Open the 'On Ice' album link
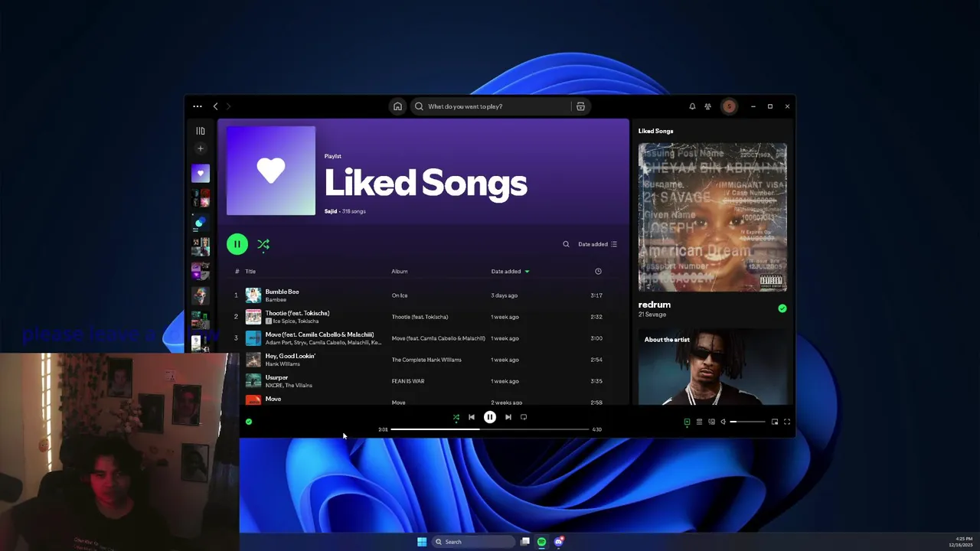This screenshot has height=551, width=980. (x=400, y=295)
